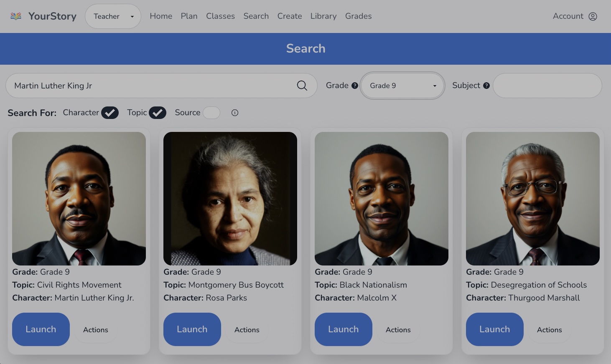Click the YourStory book logo icon
This screenshot has height=364, width=611.
coord(16,16)
